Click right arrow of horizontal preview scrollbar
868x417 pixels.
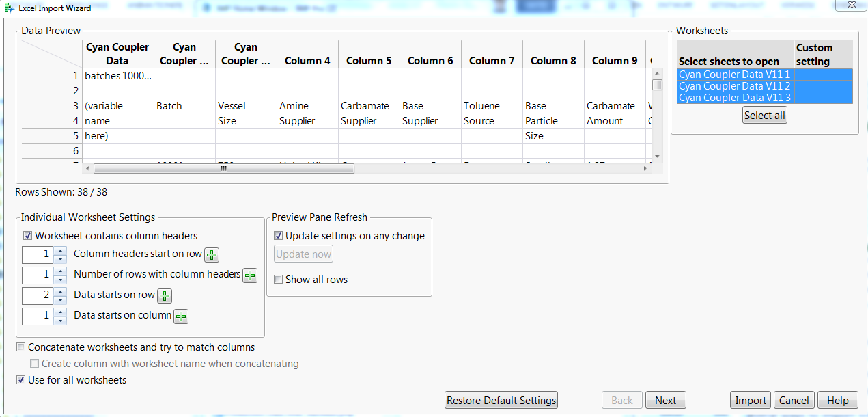coord(645,167)
